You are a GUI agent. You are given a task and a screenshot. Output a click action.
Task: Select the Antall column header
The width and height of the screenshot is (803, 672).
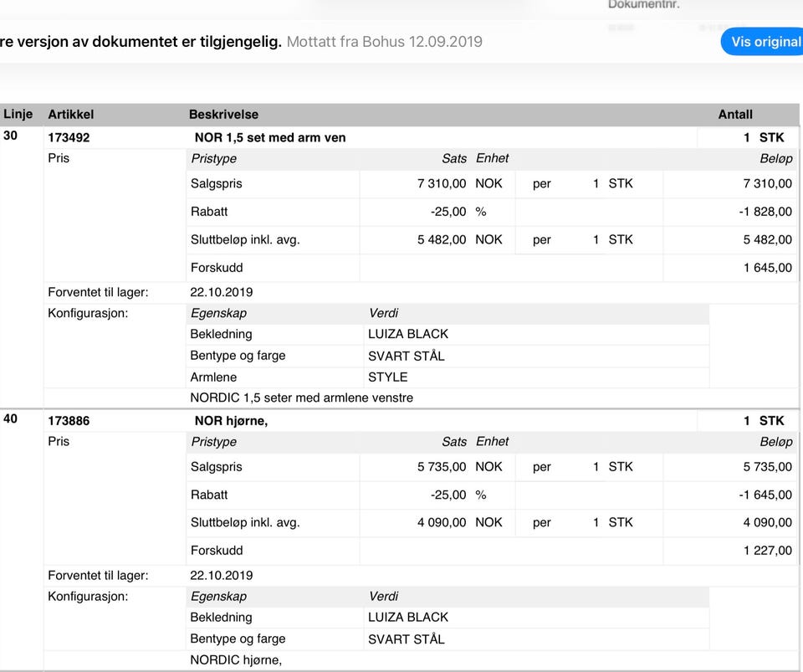tap(735, 114)
